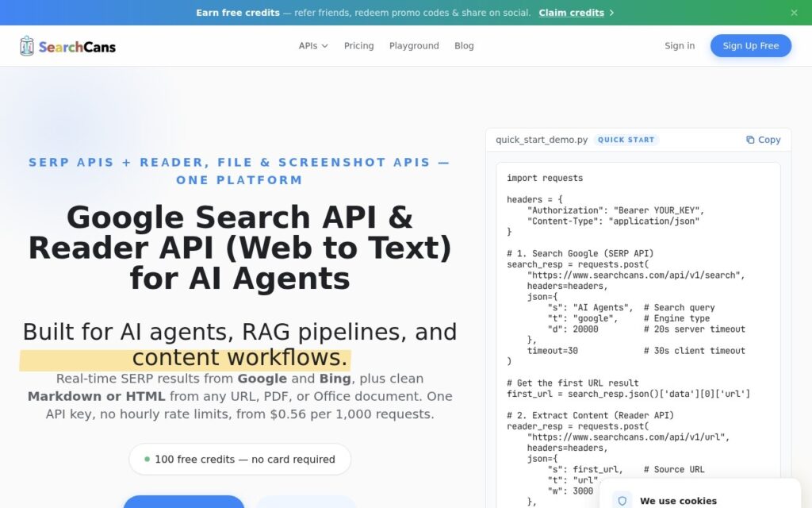Go to the Pricing page

coord(359,45)
